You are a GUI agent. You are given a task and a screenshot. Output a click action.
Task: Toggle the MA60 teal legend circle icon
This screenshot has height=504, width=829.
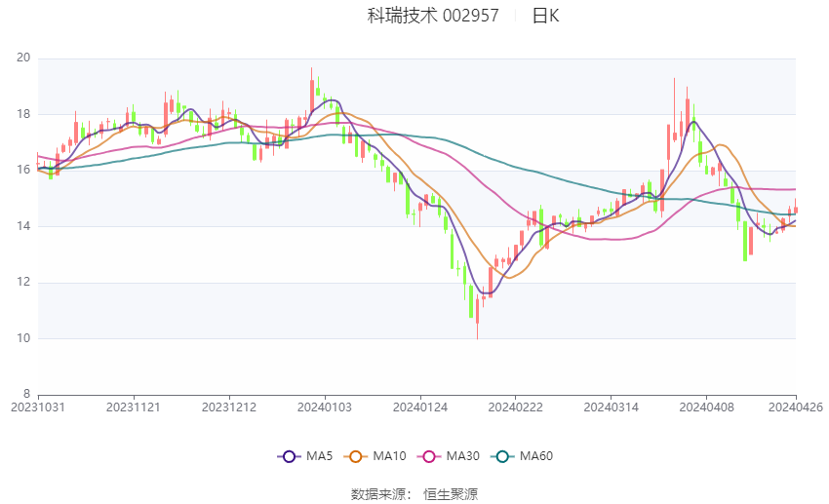pos(502,456)
